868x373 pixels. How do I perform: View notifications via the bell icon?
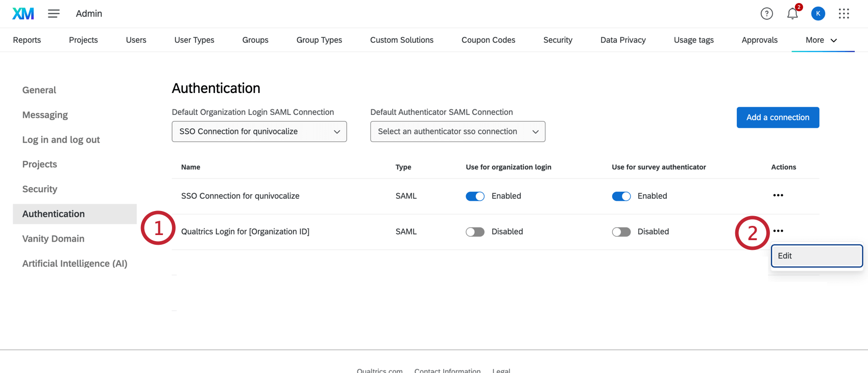click(x=792, y=14)
